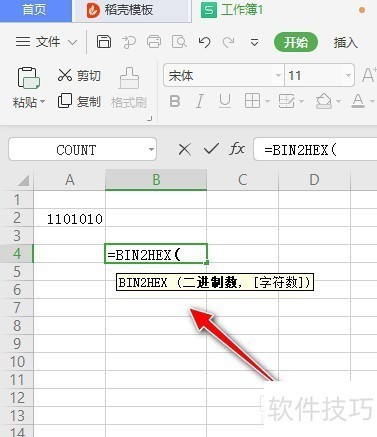Toggle Underline formatting

[x=225, y=101]
